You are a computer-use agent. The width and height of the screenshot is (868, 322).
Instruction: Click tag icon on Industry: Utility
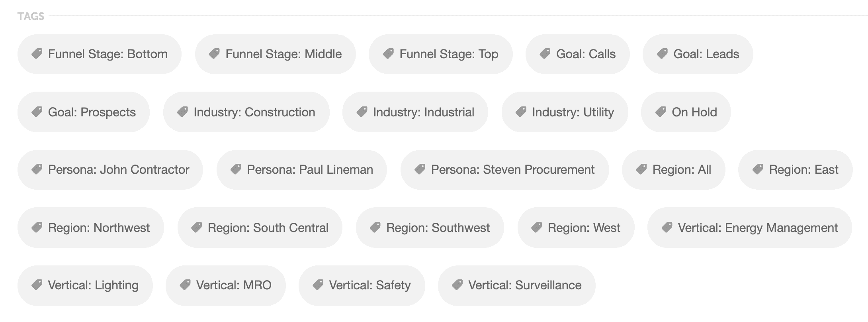[521, 112]
